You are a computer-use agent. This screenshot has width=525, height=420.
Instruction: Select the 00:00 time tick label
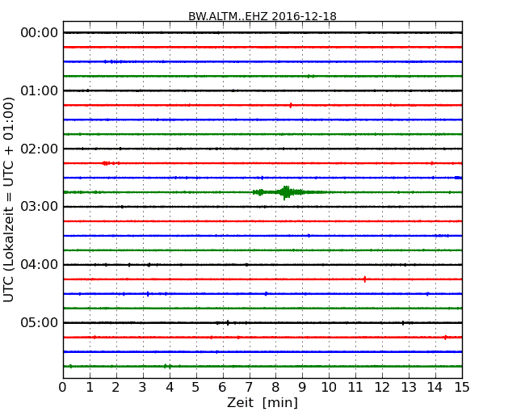[x=40, y=33]
